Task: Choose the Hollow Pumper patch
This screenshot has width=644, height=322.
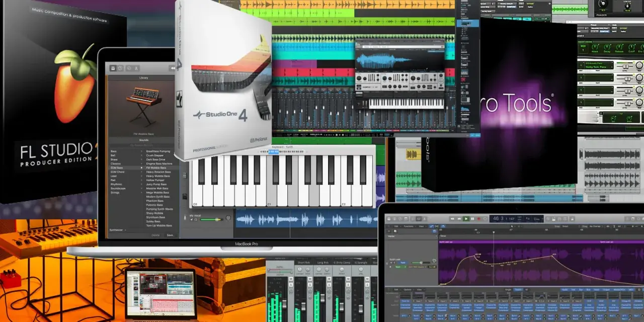Action: tap(155, 180)
